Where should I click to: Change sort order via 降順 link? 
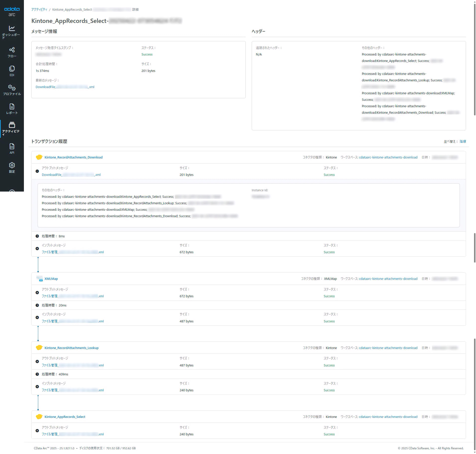click(463, 142)
